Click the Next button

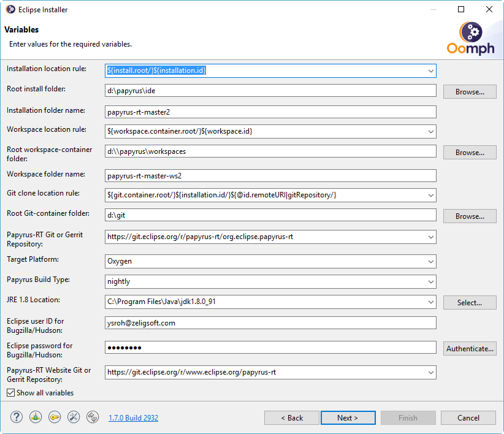pyautogui.click(x=348, y=417)
